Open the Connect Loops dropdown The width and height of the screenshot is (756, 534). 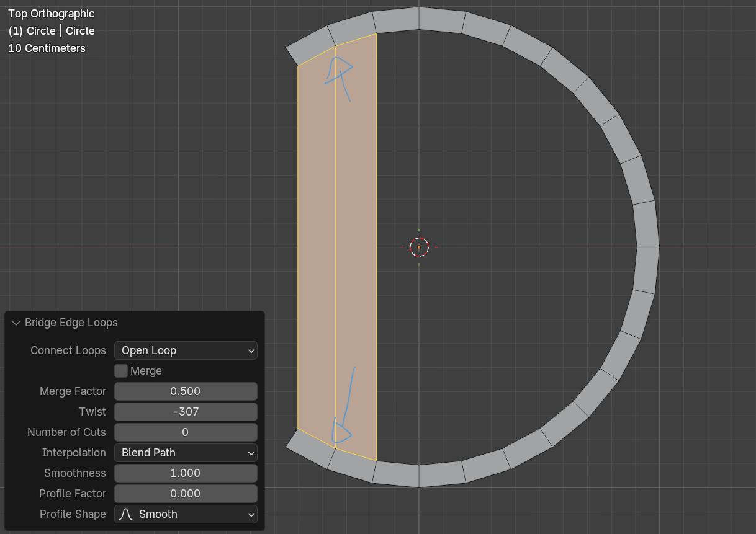186,350
